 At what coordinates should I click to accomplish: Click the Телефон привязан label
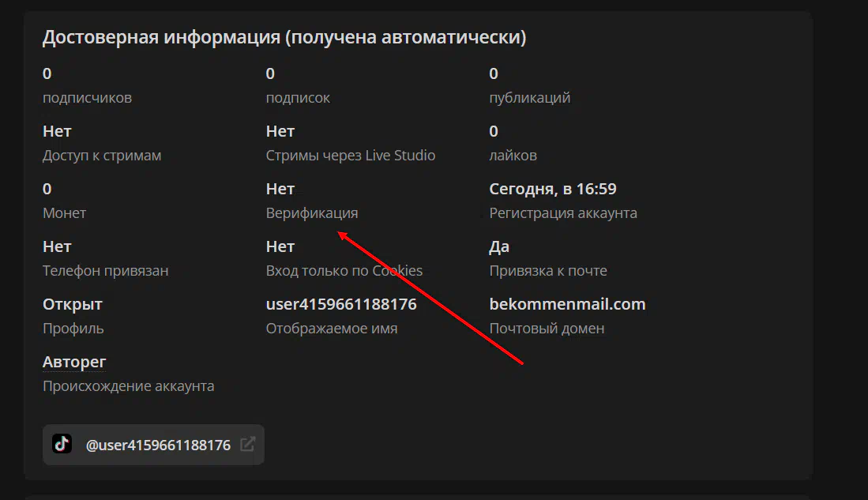pos(105,271)
